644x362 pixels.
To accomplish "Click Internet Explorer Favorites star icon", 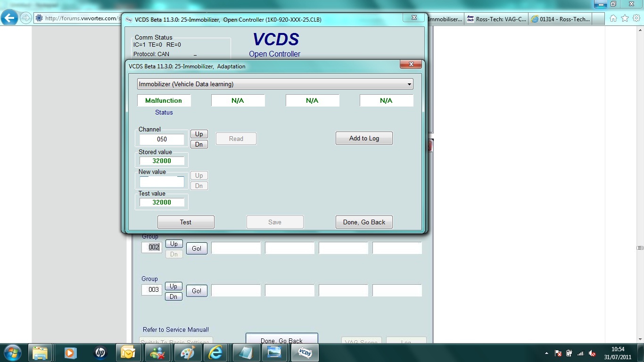I will point(625,18).
